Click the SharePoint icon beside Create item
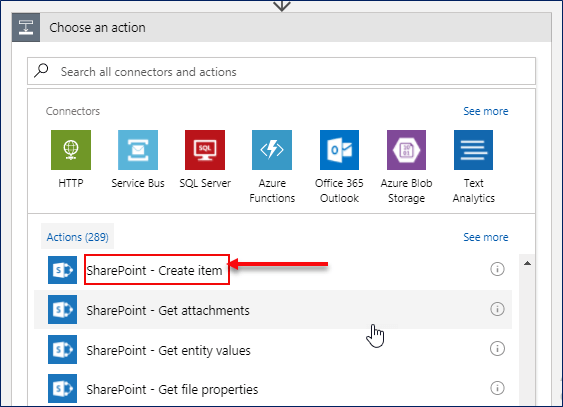The width and height of the screenshot is (563, 407). click(x=62, y=270)
